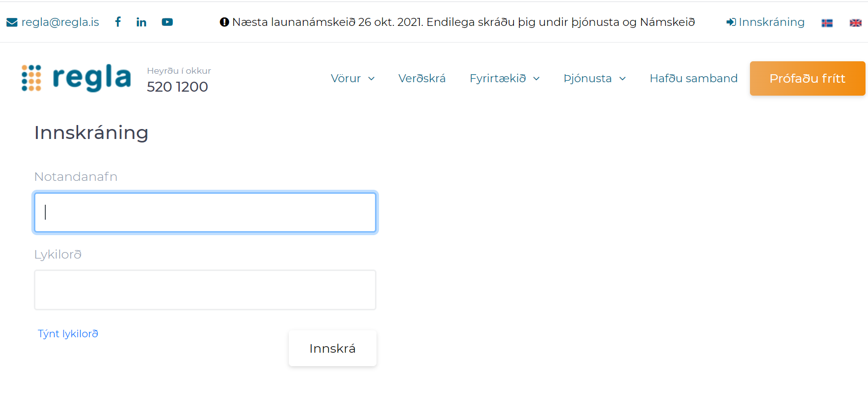Open the Hafðu samband menu item

(694, 78)
